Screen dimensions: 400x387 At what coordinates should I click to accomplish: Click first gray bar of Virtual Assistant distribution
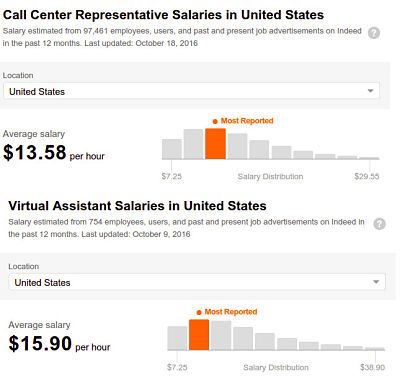[x=177, y=338]
